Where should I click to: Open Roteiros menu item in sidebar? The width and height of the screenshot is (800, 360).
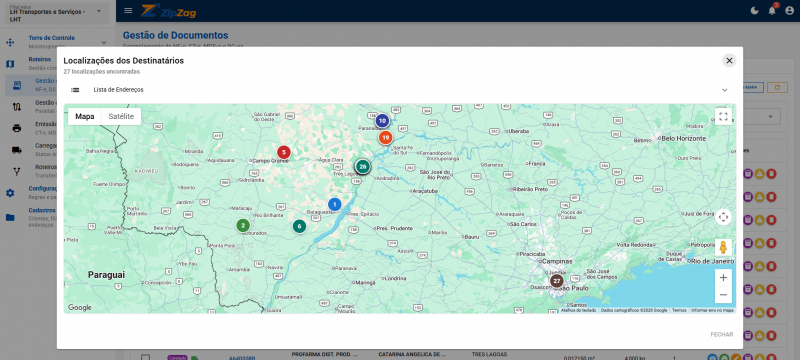click(40, 59)
